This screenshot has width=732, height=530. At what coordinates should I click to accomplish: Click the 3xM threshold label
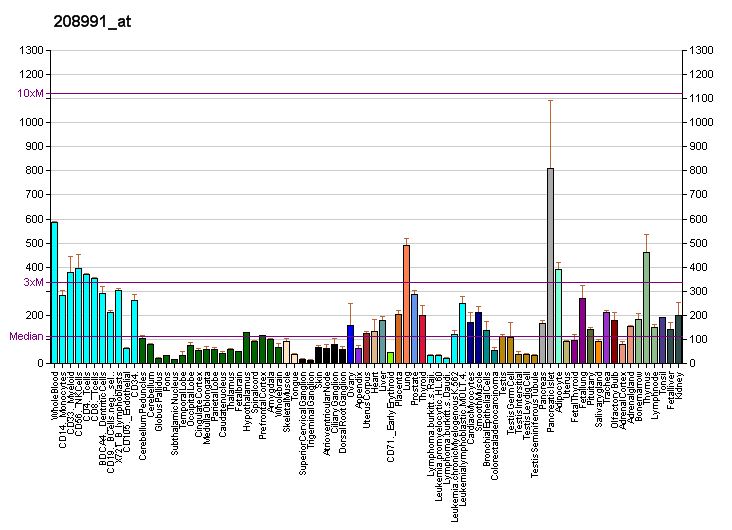(34, 282)
